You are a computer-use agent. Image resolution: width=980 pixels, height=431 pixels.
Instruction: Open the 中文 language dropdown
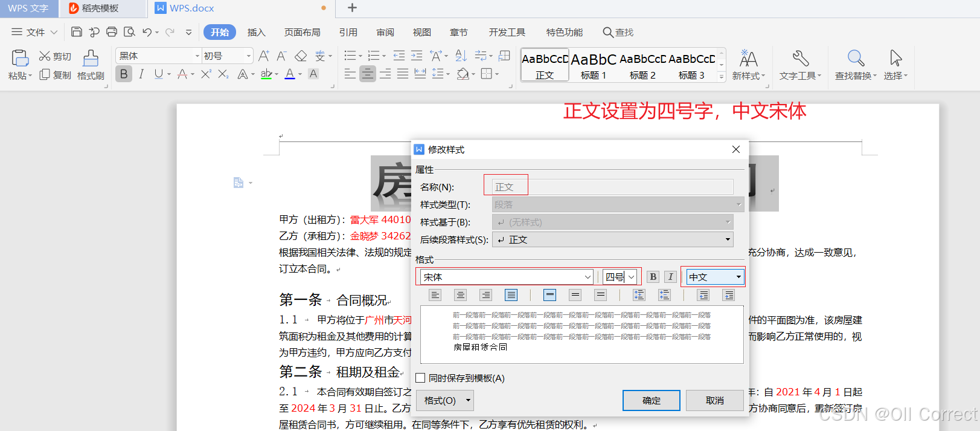[x=715, y=277]
